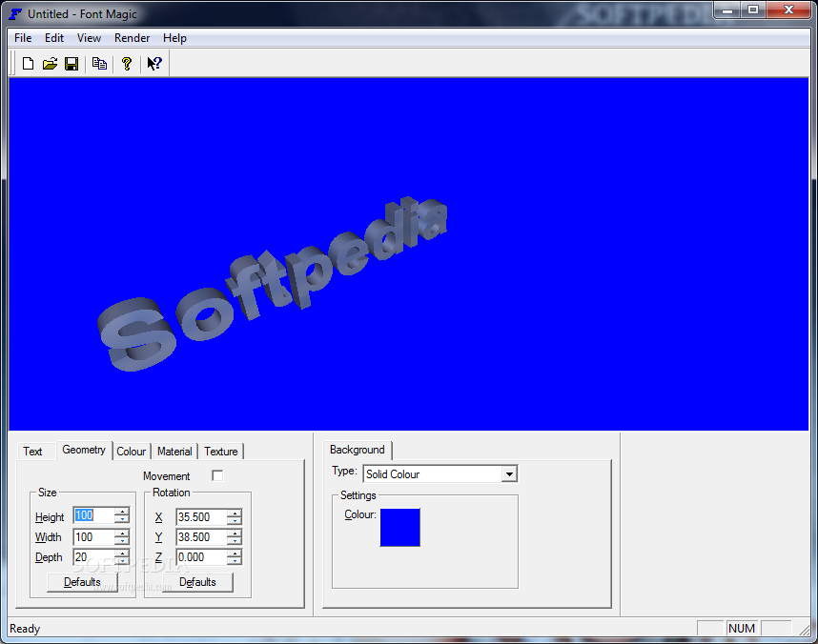Minimize the Font Magic window
Screen dimensions: 818x644
click(x=727, y=10)
